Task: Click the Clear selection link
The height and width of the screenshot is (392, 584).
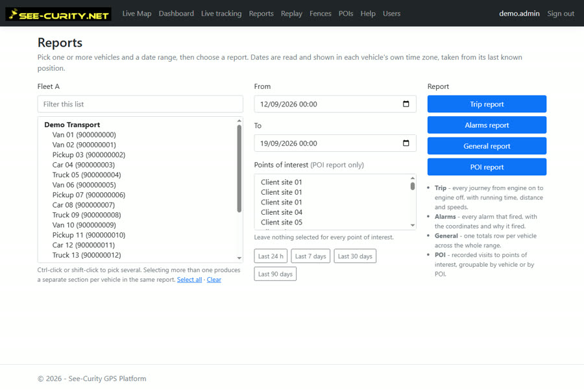Action: pos(213,280)
